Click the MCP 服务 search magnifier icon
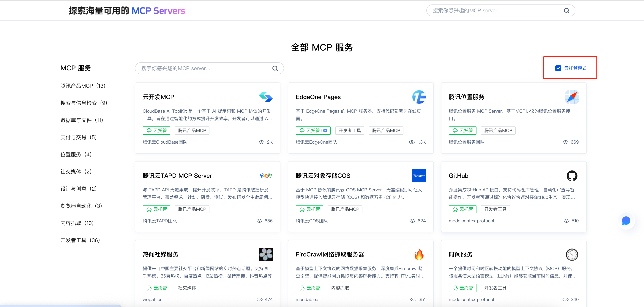Image resolution: width=644 pixels, height=307 pixels. coord(275,68)
